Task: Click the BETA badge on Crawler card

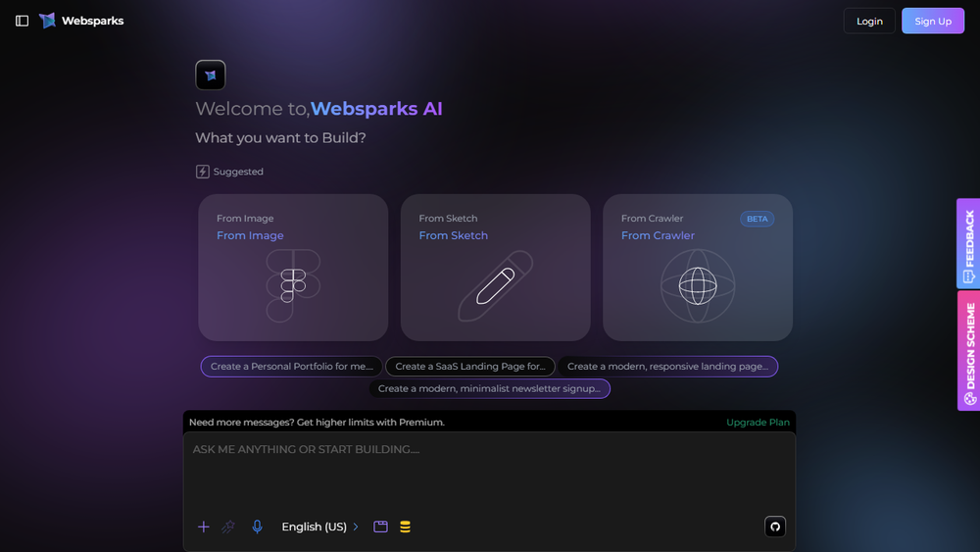Action: tap(757, 219)
